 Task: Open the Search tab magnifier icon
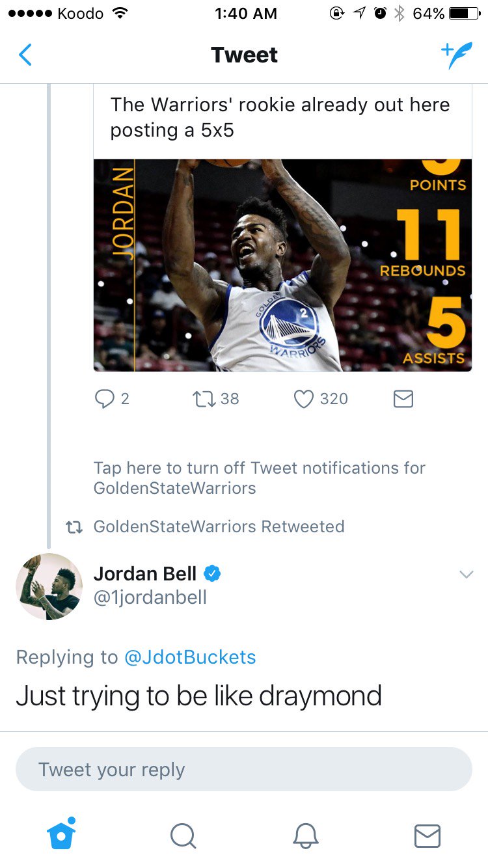point(183,835)
